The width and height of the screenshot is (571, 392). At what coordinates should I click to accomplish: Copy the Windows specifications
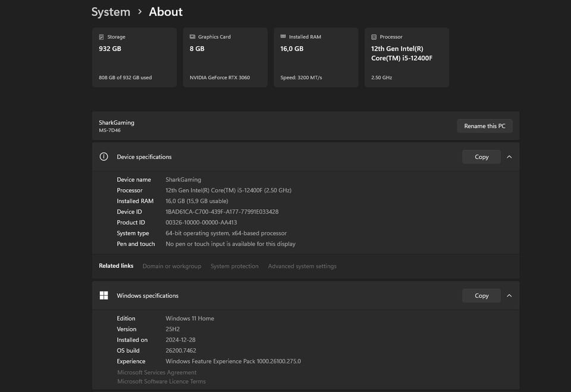point(481,296)
